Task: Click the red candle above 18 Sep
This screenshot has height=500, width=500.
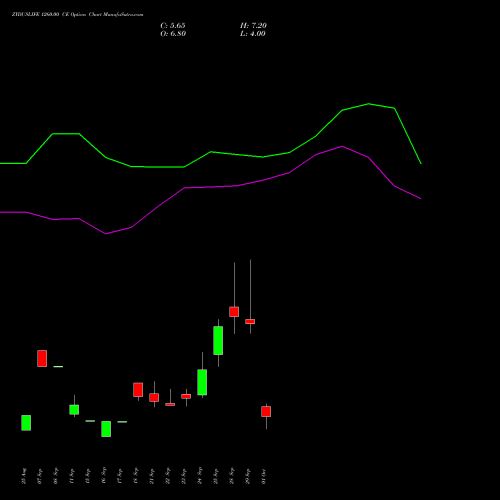Action: coord(138,390)
